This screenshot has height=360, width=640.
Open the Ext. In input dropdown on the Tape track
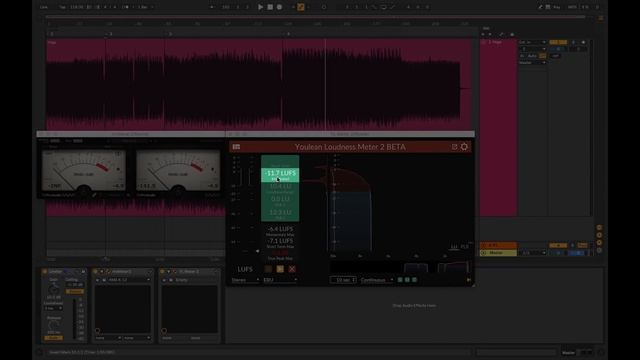point(532,42)
